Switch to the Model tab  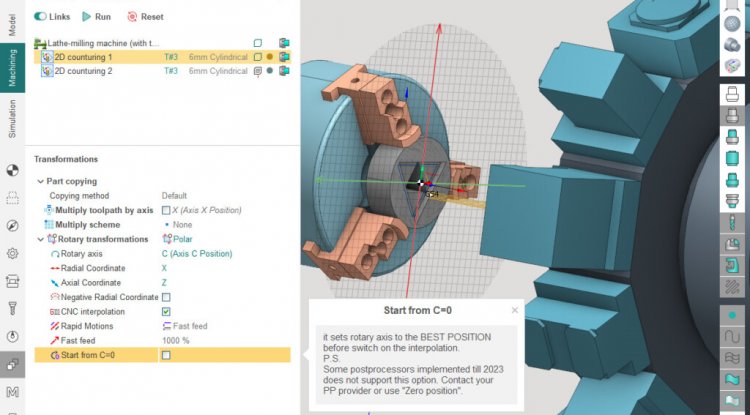[13, 25]
